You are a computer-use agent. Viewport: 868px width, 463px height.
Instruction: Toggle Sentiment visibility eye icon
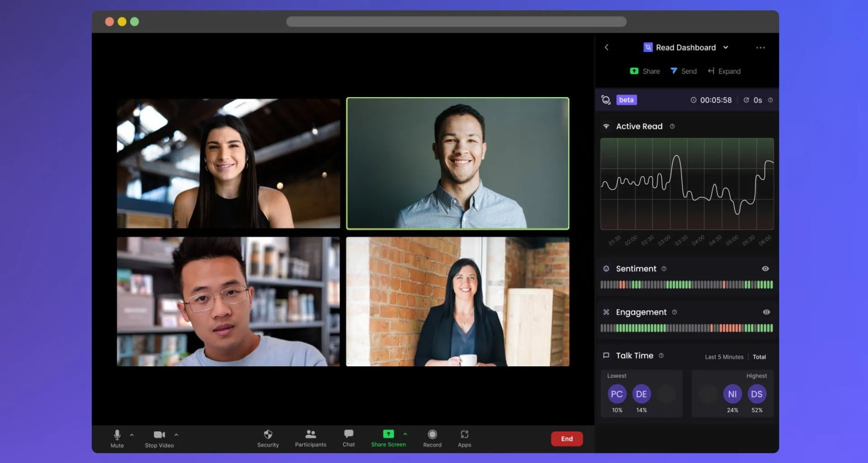(x=765, y=269)
